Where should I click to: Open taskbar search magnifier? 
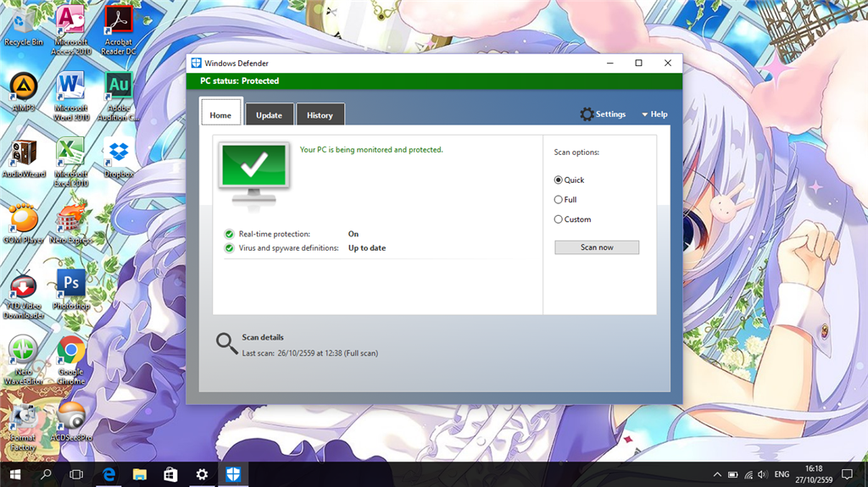point(46,474)
